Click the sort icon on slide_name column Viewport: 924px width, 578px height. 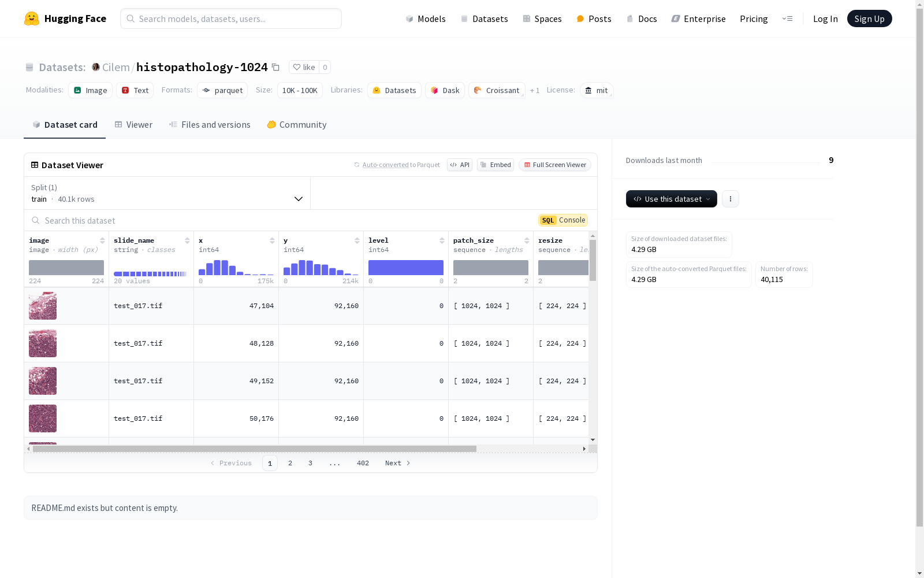pos(187,240)
